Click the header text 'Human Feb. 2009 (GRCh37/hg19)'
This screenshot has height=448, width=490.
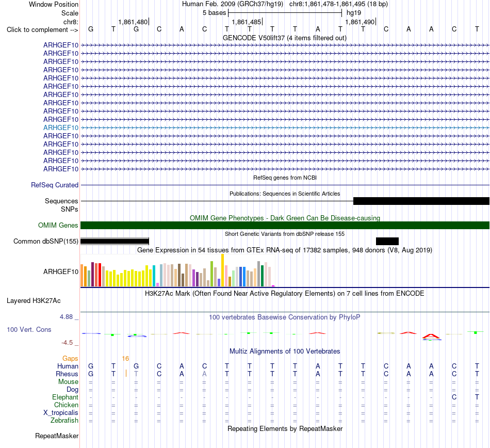[233, 4]
